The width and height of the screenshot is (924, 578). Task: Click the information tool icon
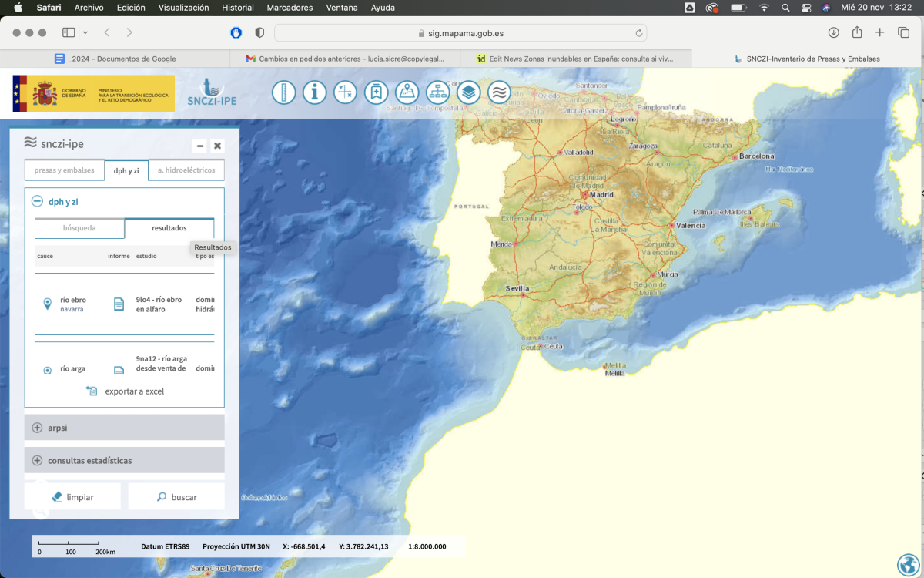314,92
